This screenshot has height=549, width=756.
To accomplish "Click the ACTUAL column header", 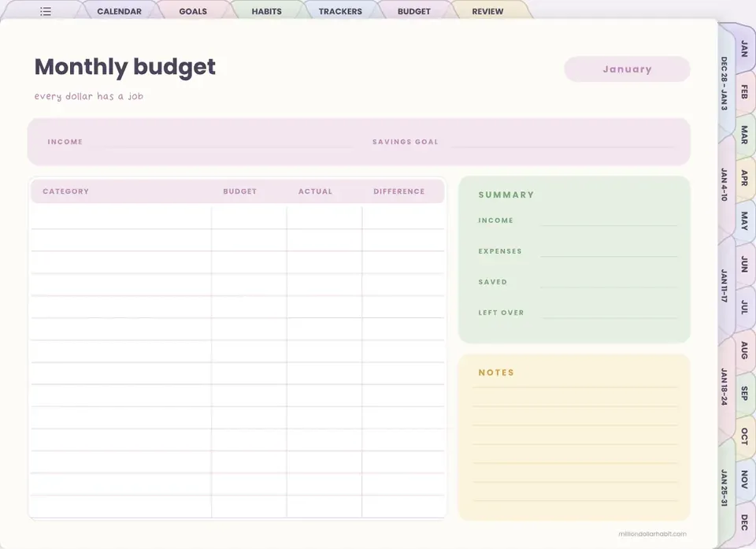I will coord(315,191).
